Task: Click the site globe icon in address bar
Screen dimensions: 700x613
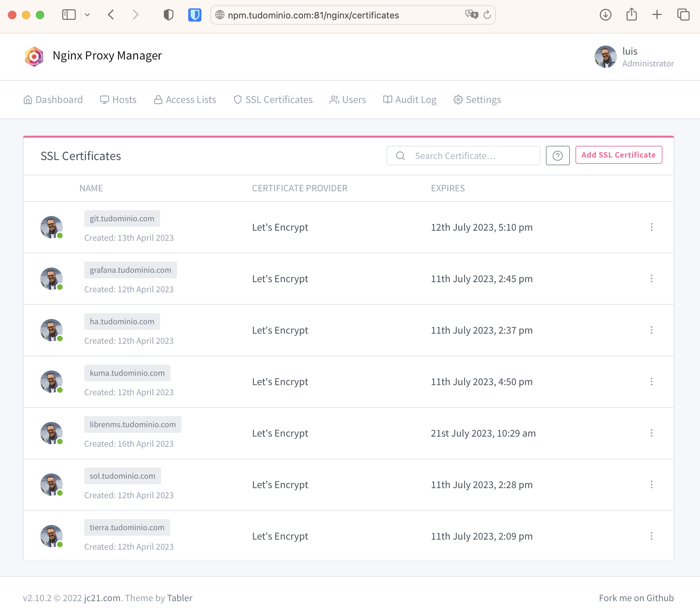Action: [x=220, y=15]
